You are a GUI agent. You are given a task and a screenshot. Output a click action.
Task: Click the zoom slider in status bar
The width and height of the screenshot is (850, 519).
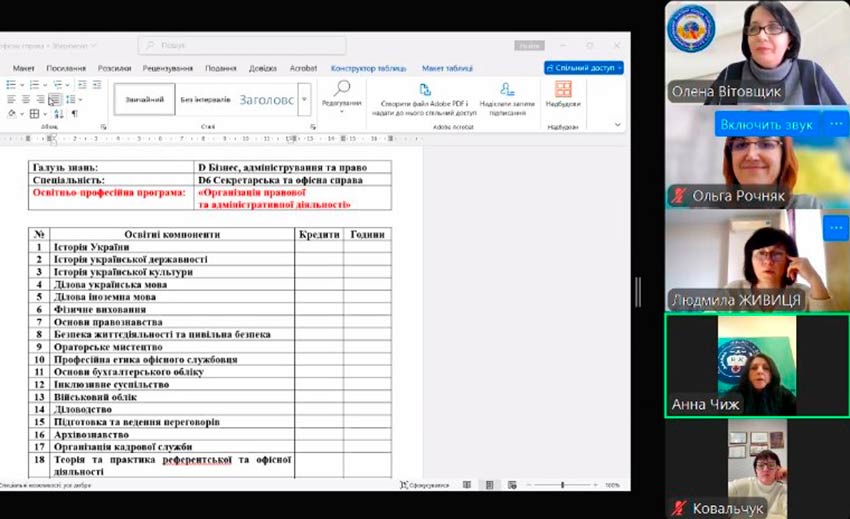pyautogui.click(x=563, y=485)
